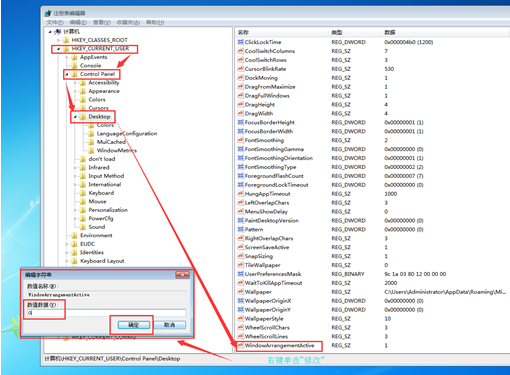
Task: Click the Registry Editor title bar icon
Action: [48, 13]
